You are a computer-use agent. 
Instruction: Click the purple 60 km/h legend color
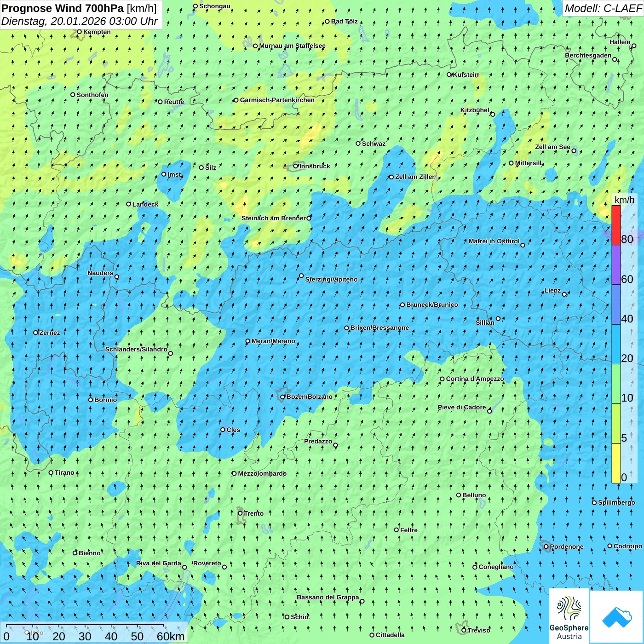click(616, 265)
